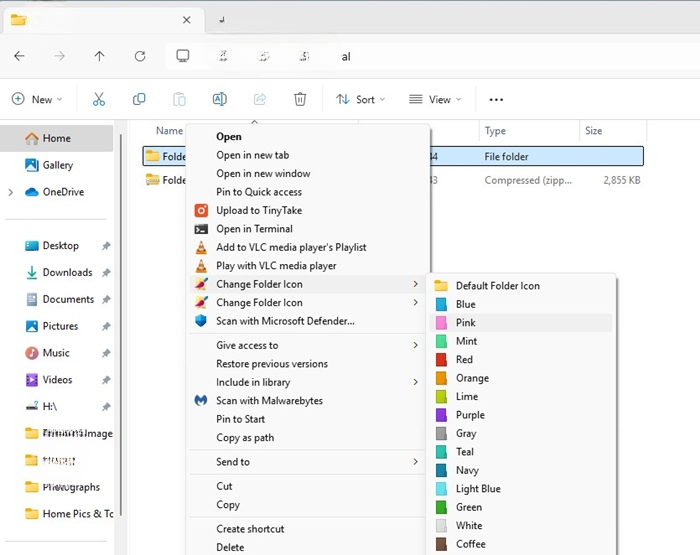Click the Copy toolbar icon

(x=139, y=99)
